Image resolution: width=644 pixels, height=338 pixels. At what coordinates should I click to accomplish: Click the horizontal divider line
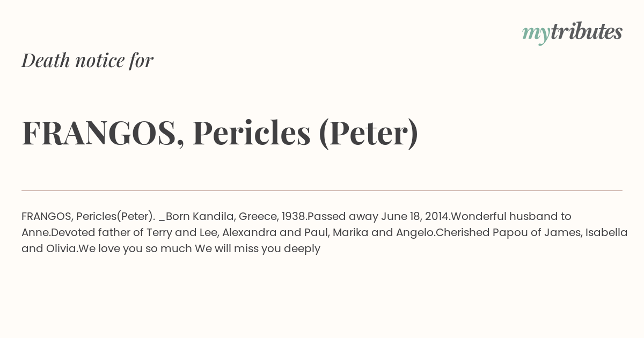click(x=322, y=190)
